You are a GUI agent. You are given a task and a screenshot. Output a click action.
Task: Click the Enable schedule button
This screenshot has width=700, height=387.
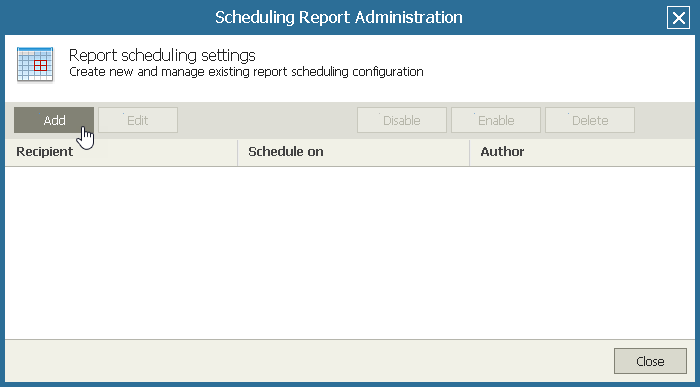pyautogui.click(x=496, y=120)
